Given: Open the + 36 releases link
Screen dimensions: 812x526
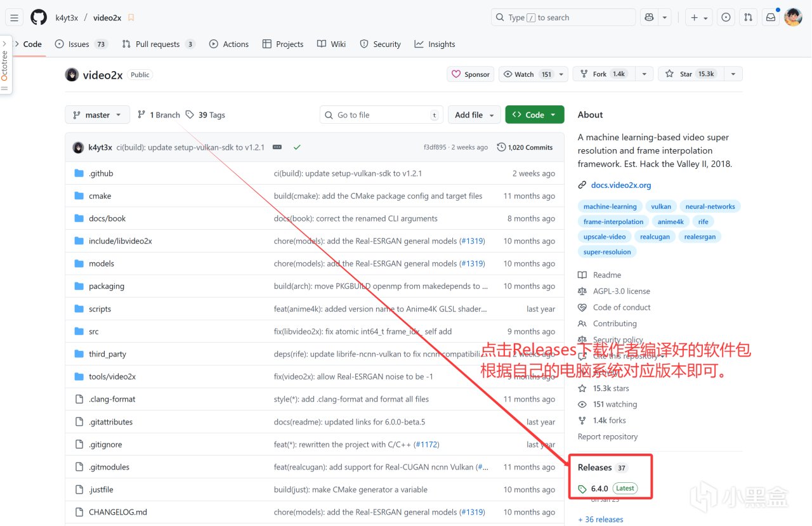Looking at the screenshot, I should 601,520.
